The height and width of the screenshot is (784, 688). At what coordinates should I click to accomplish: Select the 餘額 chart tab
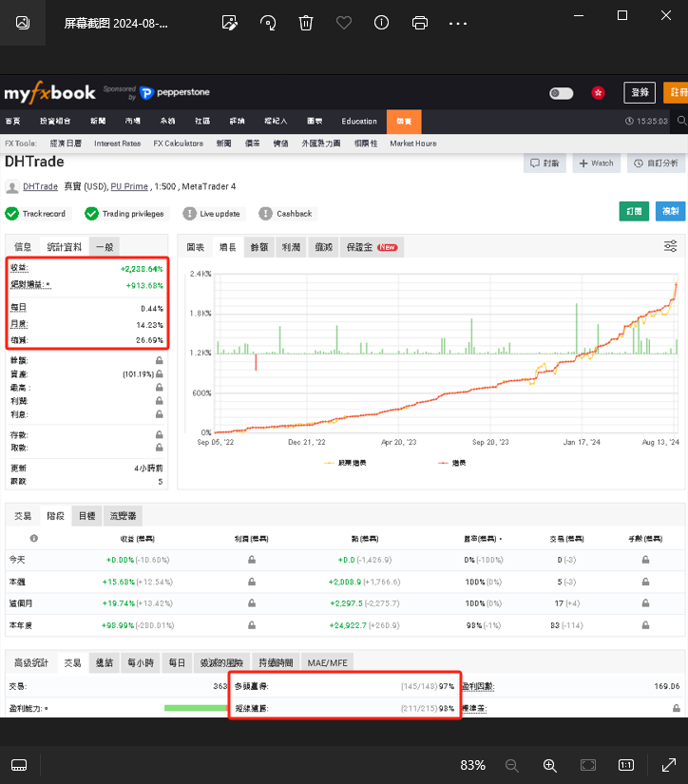(259, 247)
